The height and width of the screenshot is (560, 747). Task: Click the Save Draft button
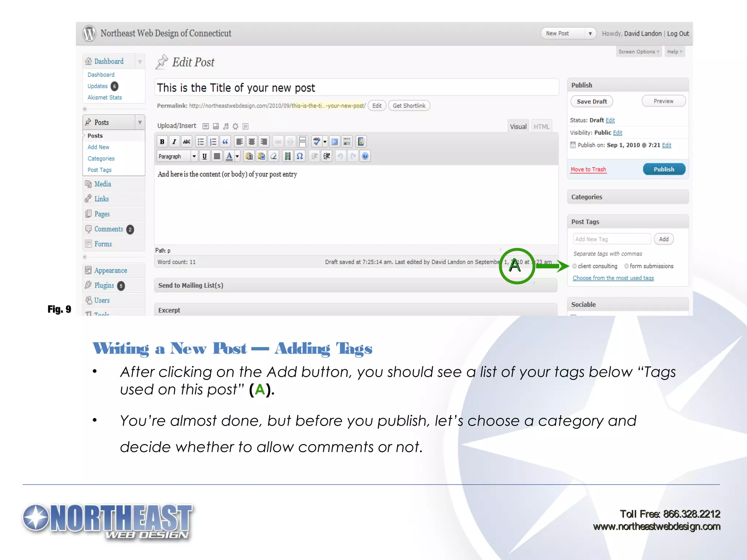[592, 101]
